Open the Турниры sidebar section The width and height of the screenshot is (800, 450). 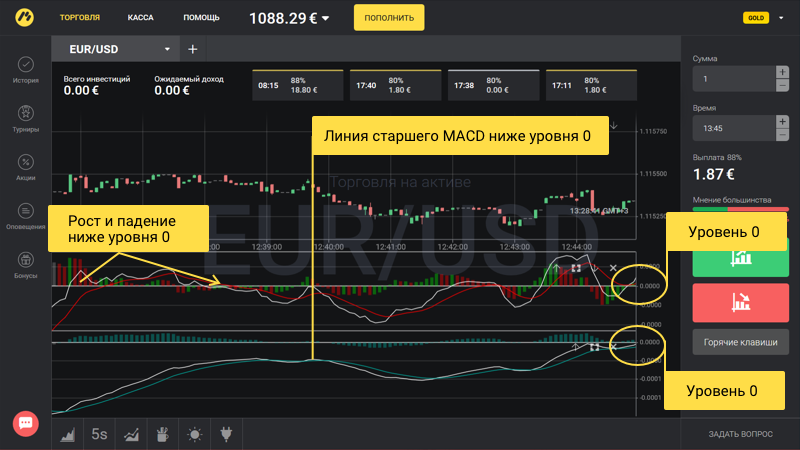[26, 119]
